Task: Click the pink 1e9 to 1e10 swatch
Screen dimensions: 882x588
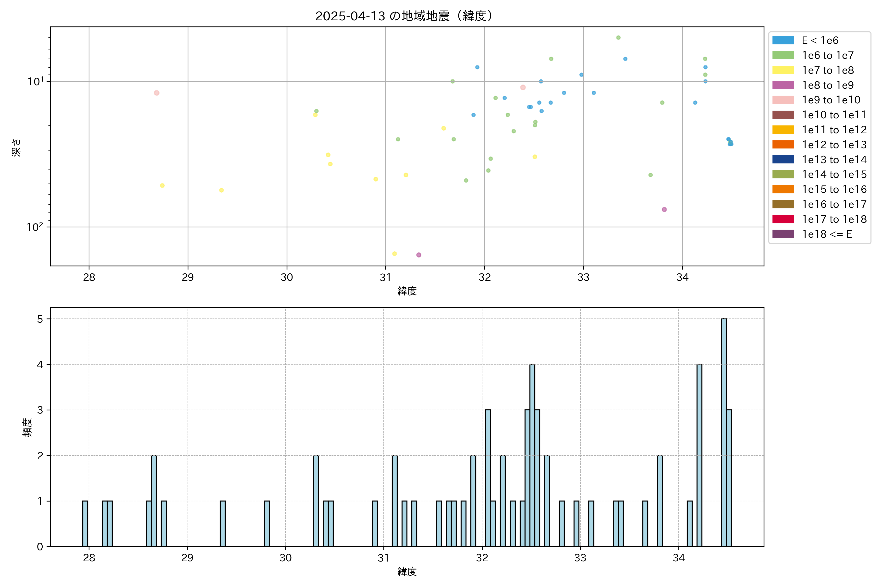Action: (x=783, y=100)
